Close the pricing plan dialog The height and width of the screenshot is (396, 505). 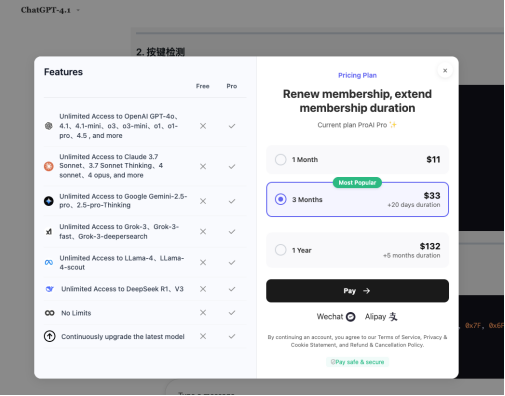click(x=445, y=71)
